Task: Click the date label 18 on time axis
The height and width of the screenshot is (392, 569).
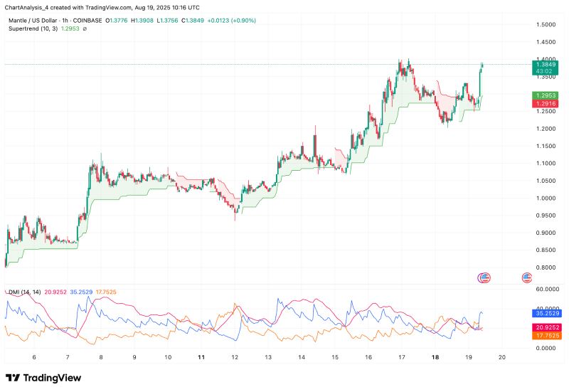Action: pos(435,358)
